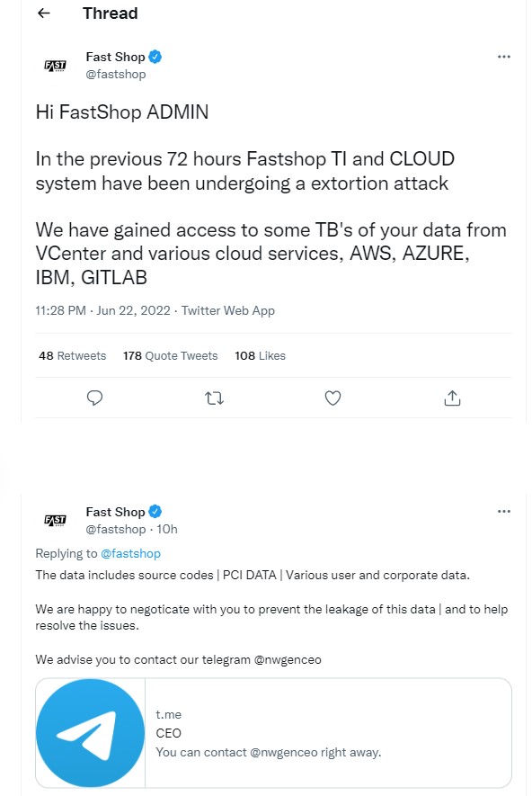
Task: Click the @fastshop handle on the main tweet
Action: [x=116, y=74]
